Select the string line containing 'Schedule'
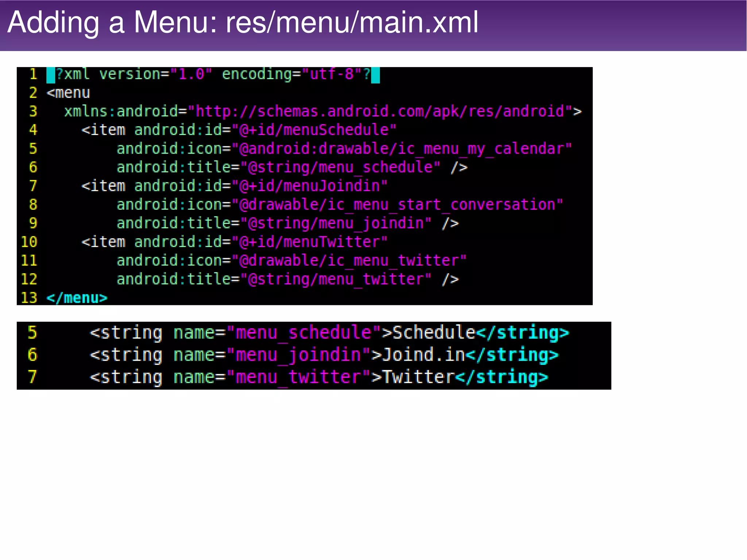This screenshot has width=747, height=560. [x=329, y=333]
